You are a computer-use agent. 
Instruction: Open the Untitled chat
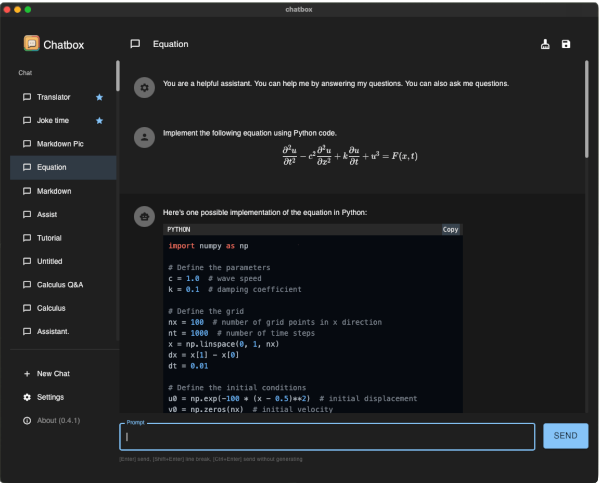tap(63, 262)
